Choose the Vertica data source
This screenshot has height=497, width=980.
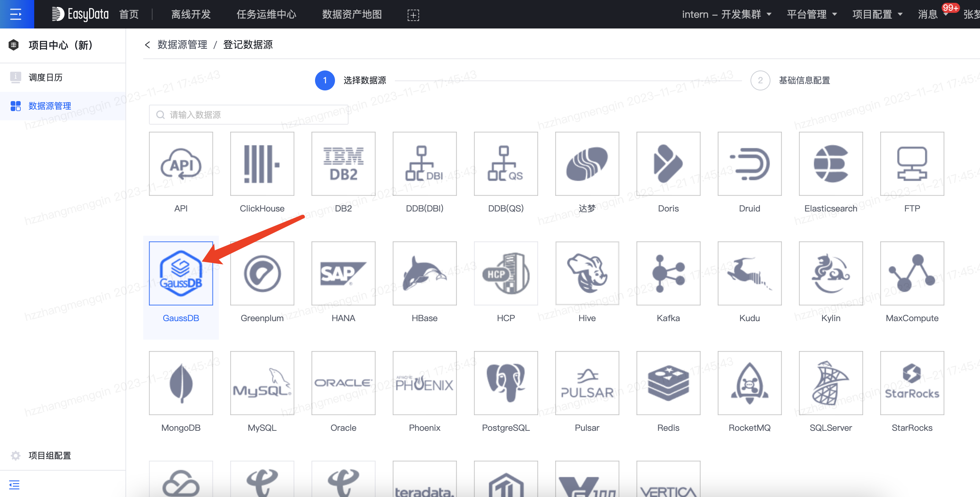(669, 479)
